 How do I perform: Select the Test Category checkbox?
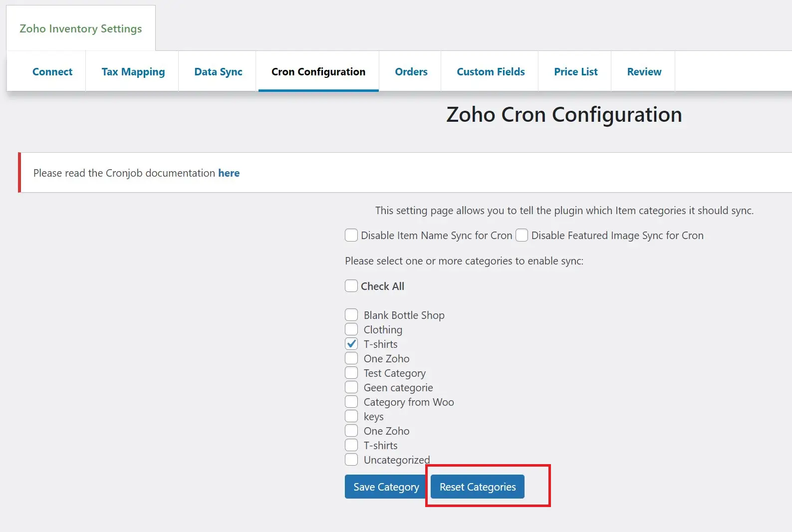coord(351,372)
